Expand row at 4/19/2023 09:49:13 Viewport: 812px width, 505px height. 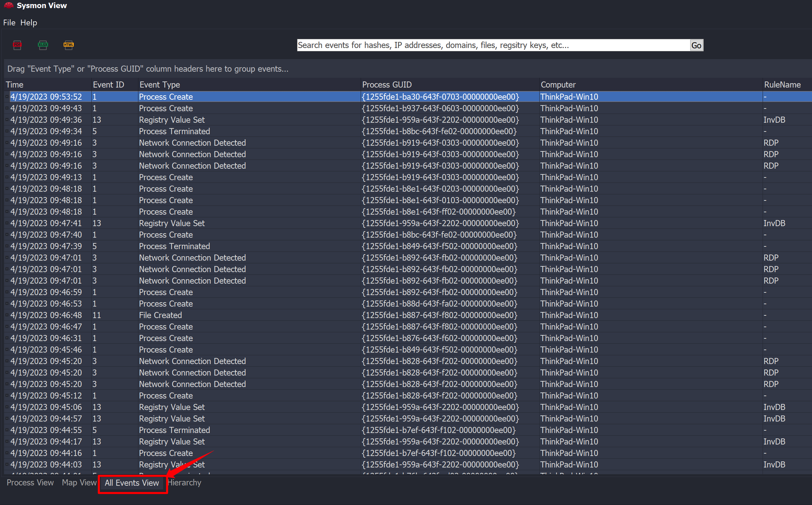point(7,177)
